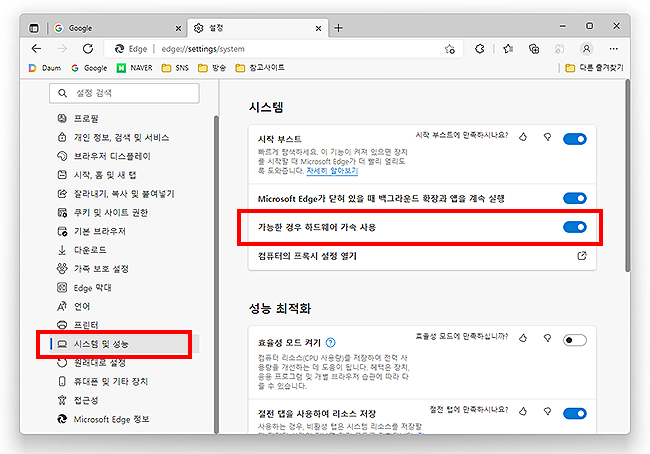The image size is (650, 454).
Task: Open the 자세히 알아보기 link
Action: coord(332,171)
